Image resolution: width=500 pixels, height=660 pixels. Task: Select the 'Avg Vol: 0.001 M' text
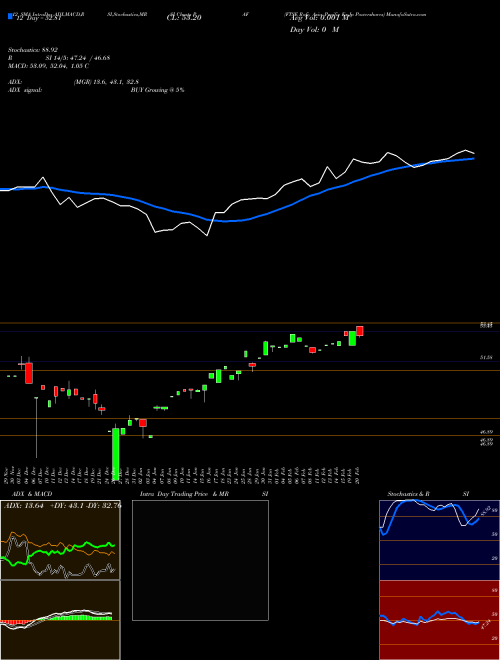pyautogui.click(x=320, y=18)
